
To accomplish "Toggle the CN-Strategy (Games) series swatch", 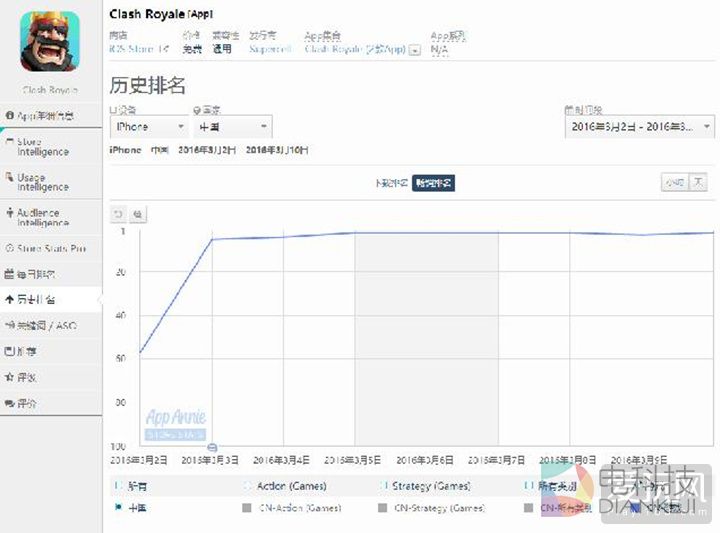I will pyautogui.click(x=382, y=508).
